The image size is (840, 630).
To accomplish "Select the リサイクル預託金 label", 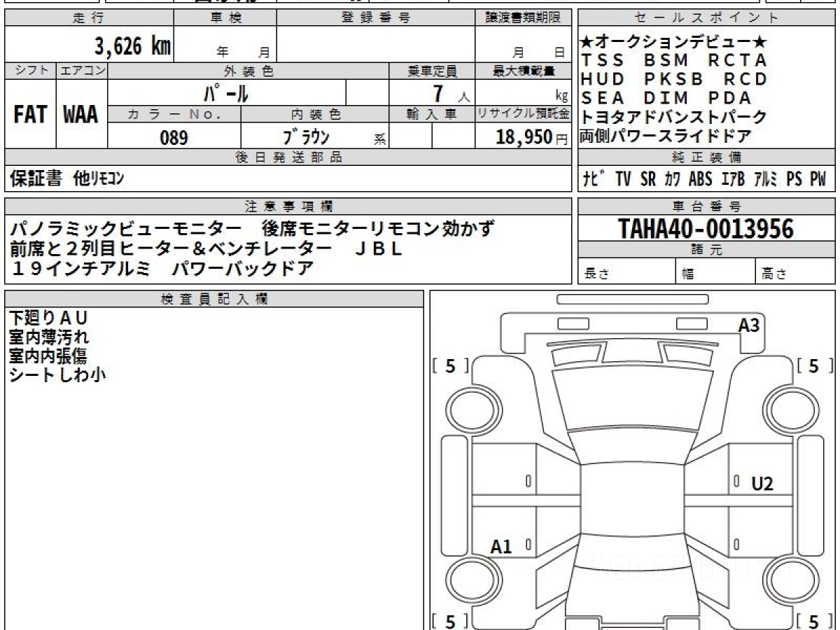I will (x=523, y=114).
